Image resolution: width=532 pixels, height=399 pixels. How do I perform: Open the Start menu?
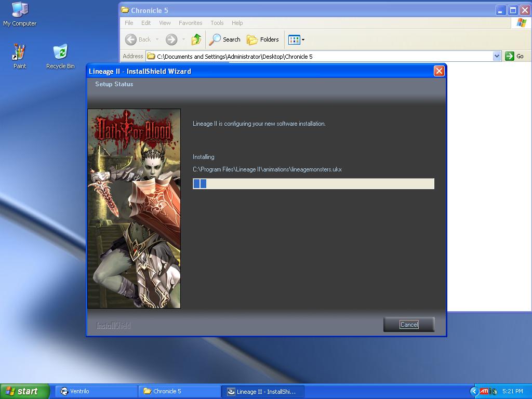[25, 391]
